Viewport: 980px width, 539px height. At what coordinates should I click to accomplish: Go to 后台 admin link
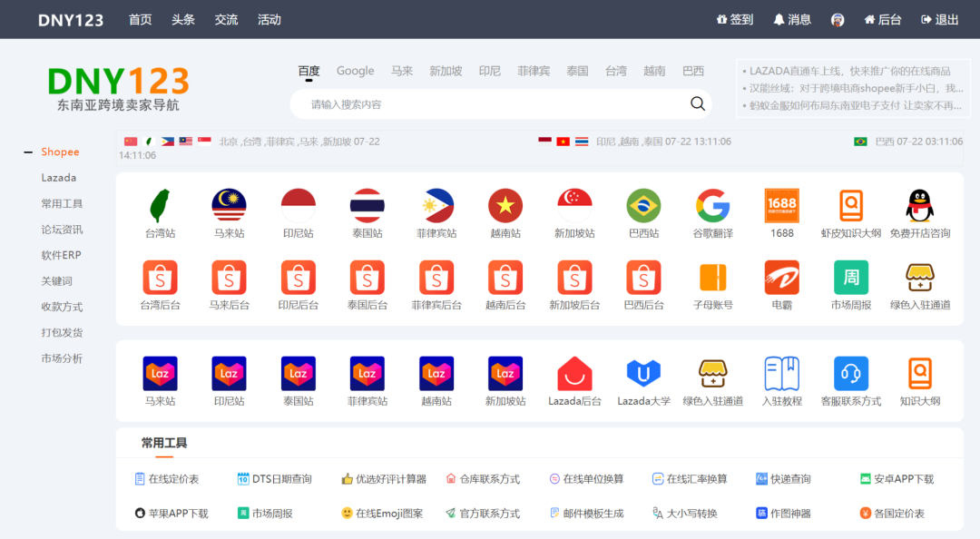(883, 20)
